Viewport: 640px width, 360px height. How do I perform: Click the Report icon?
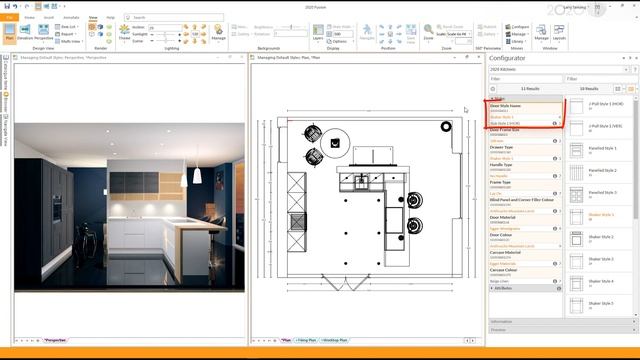[x=58, y=34]
